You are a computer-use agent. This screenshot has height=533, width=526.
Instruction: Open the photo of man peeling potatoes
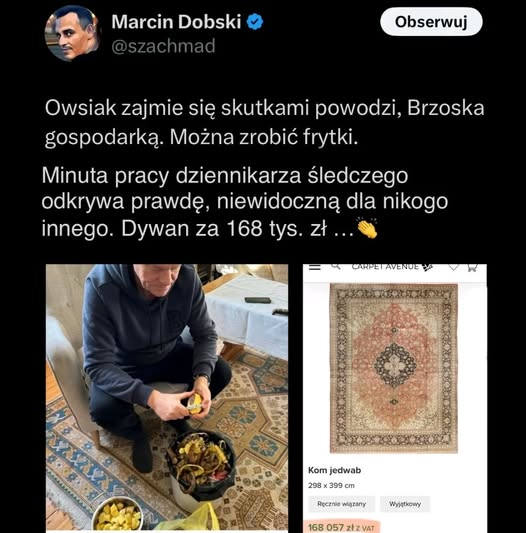[167, 398]
